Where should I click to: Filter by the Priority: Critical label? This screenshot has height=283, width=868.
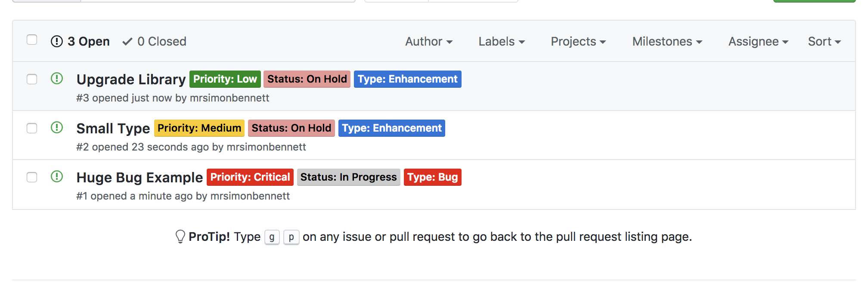pyautogui.click(x=250, y=177)
